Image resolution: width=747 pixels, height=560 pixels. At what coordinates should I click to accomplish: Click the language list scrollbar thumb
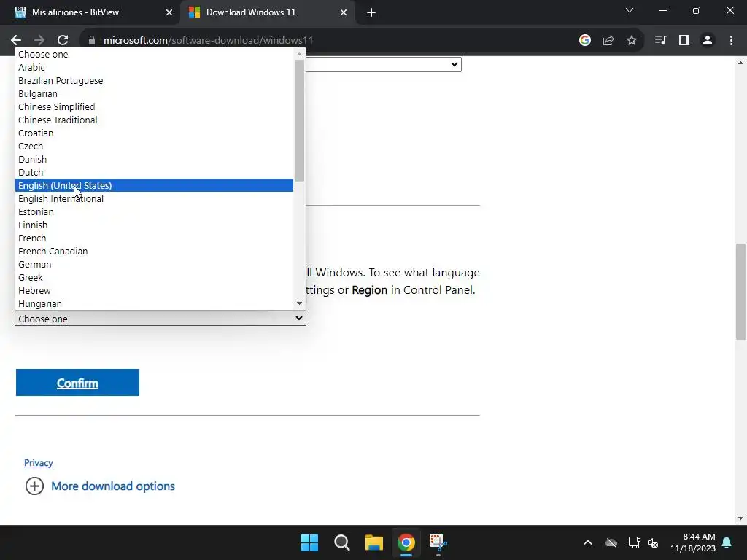coord(299,120)
